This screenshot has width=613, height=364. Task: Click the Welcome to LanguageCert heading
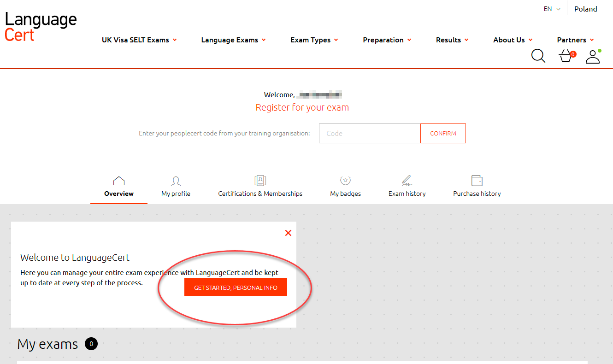tap(75, 258)
